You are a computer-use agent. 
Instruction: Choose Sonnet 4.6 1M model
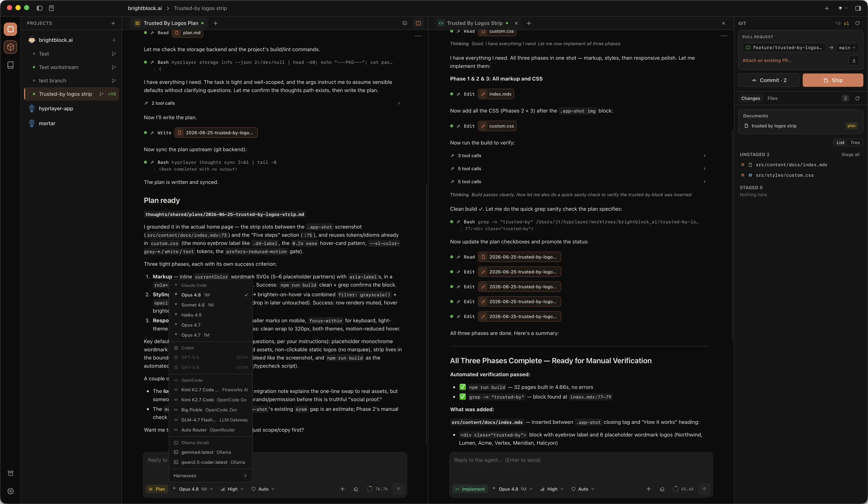[211, 305]
